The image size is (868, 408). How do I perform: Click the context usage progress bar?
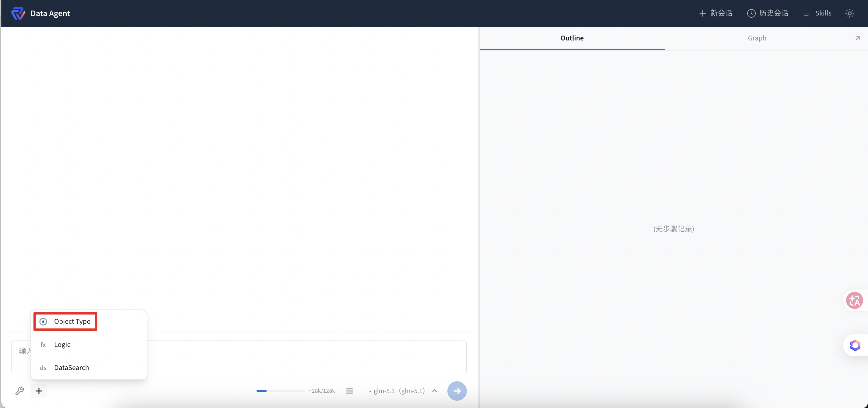click(x=280, y=391)
